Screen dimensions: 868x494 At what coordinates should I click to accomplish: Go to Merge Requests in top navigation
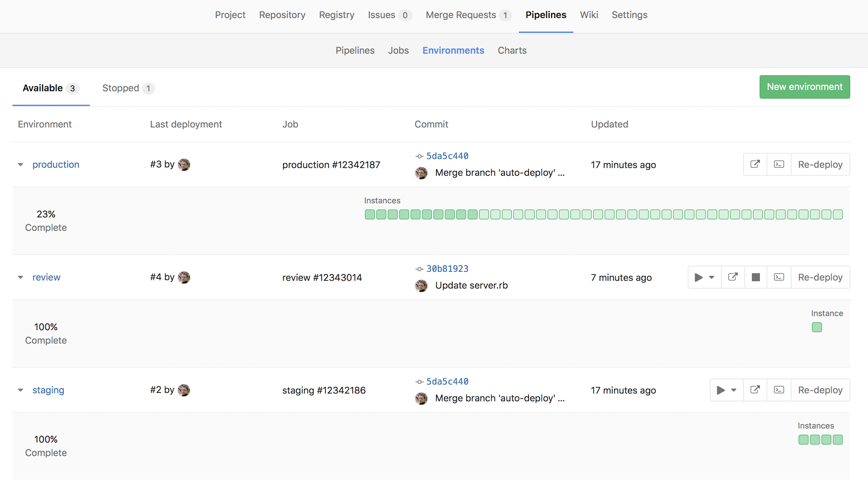pos(461,15)
